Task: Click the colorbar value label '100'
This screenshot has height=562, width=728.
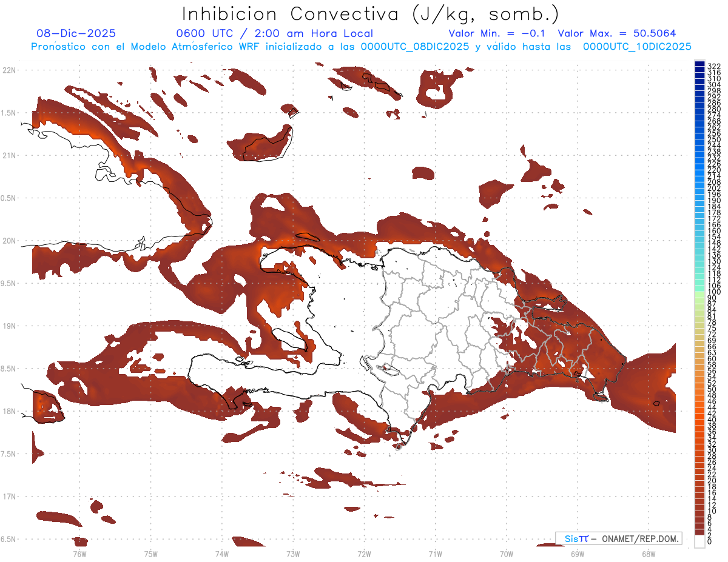Action: [713, 292]
